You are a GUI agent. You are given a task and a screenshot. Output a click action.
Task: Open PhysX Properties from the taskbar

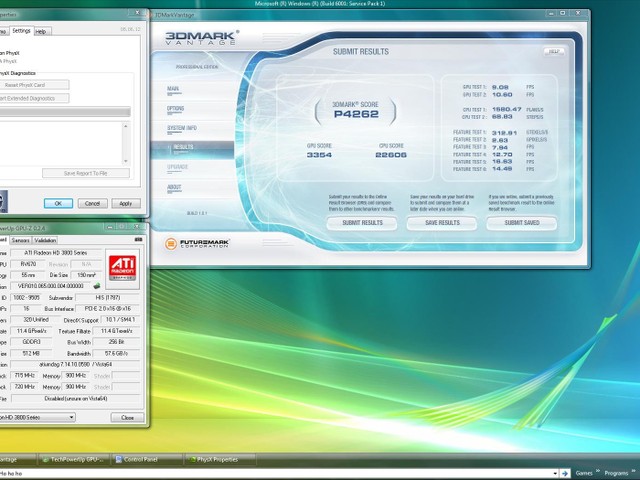[x=220, y=460]
